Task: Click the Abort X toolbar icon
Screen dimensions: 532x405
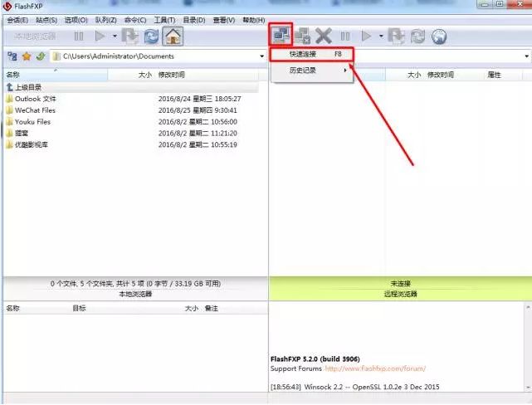Action: 324,36
